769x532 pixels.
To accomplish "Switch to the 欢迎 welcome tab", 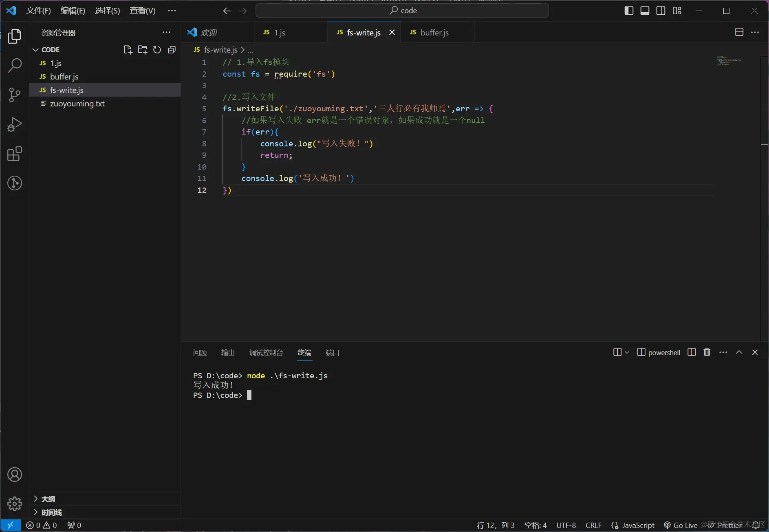I will [x=218, y=33].
